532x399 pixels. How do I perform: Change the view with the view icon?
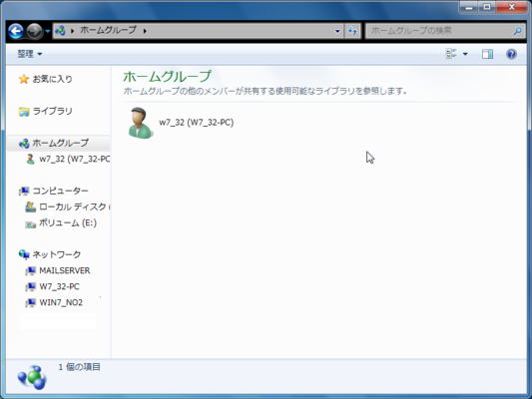451,54
